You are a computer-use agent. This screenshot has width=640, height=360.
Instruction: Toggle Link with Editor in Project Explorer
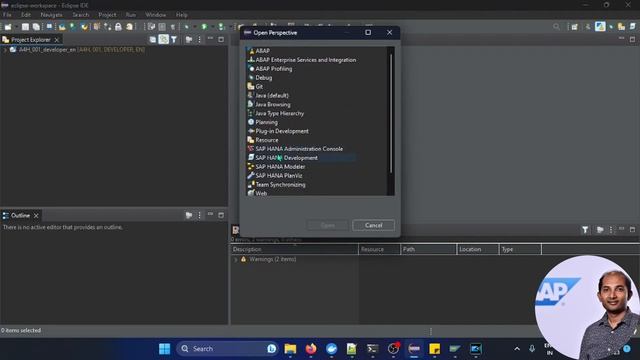click(x=164, y=40)
